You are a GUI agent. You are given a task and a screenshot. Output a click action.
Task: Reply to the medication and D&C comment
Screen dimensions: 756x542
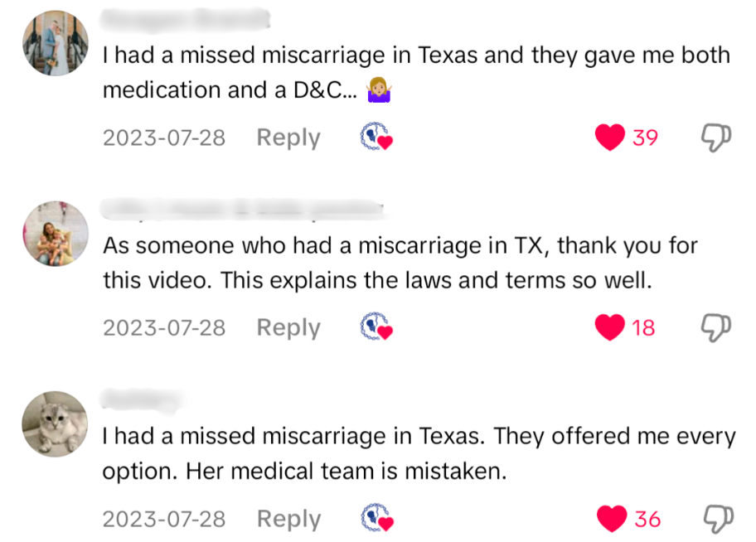point(288,138)
